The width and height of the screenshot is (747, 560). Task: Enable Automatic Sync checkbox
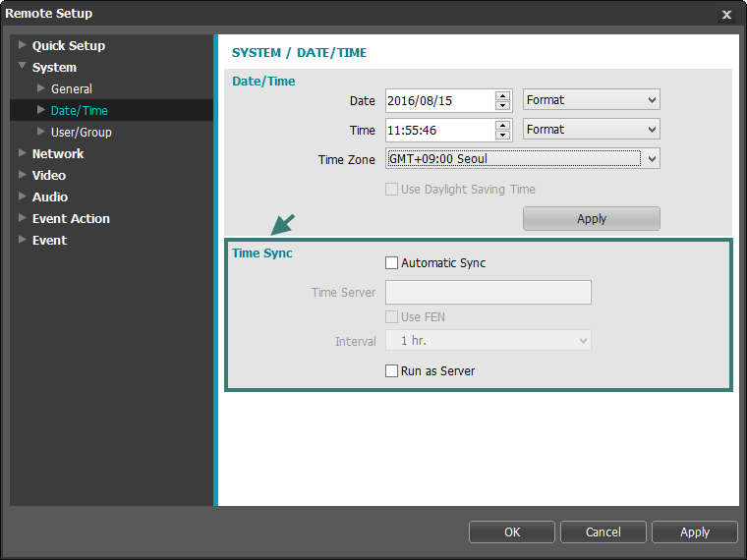[x=391, y=263]
